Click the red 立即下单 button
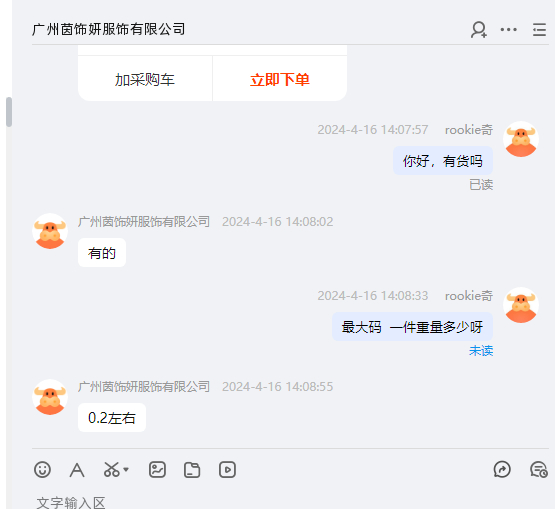Screen dimensions: 555x509 (x=280, y=79)
